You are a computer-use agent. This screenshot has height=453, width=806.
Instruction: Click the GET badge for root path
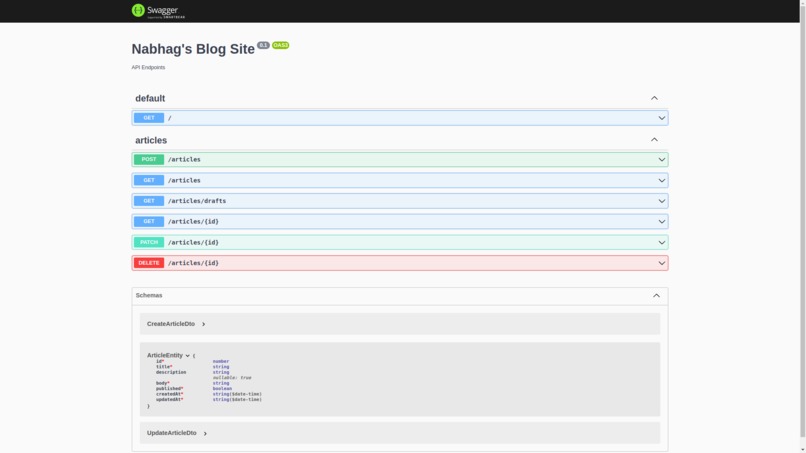click(x=149, y=118)
